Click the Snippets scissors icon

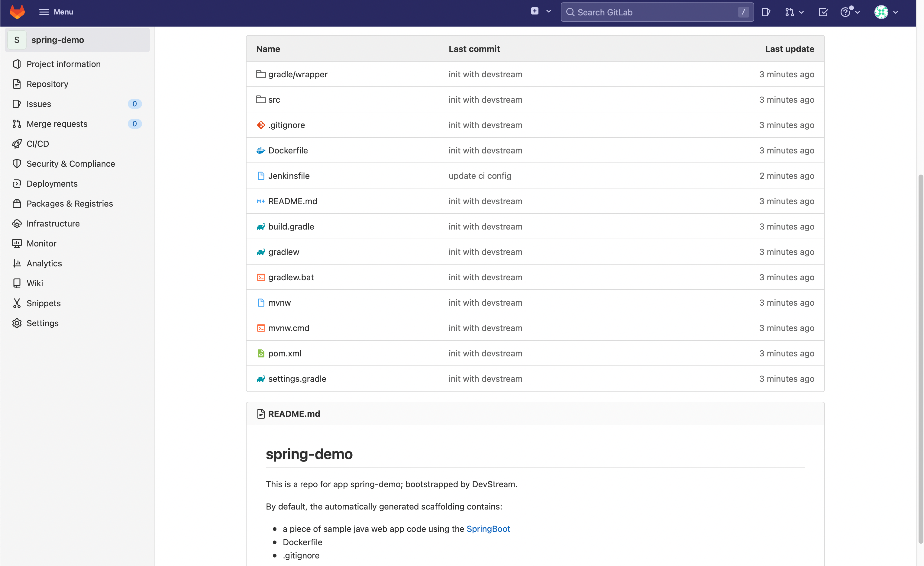pos(17,303)
